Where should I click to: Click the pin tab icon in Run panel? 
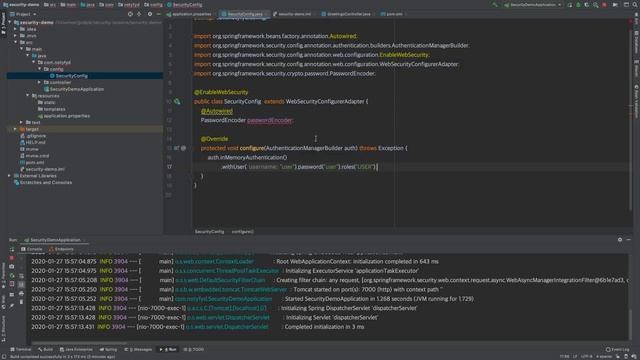pyautogui.click(x=12, y=305)
